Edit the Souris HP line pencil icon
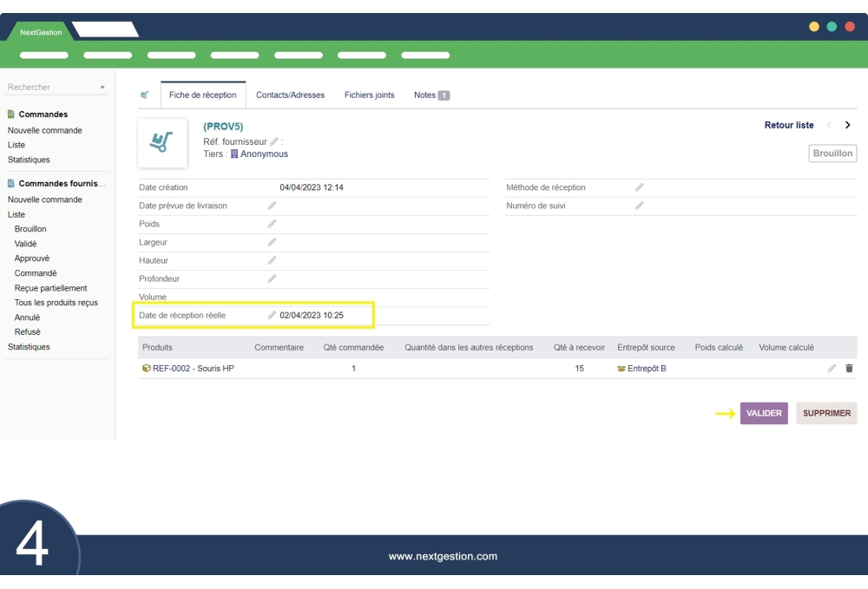The image size is (868, 589). click(x=832, y=369)
